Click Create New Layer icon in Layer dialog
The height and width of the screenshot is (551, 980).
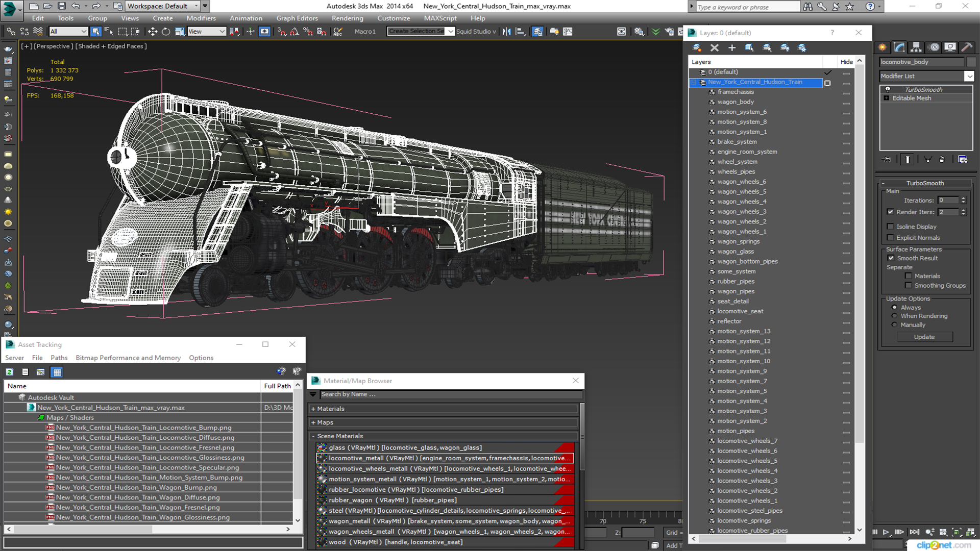coord(697,47)
